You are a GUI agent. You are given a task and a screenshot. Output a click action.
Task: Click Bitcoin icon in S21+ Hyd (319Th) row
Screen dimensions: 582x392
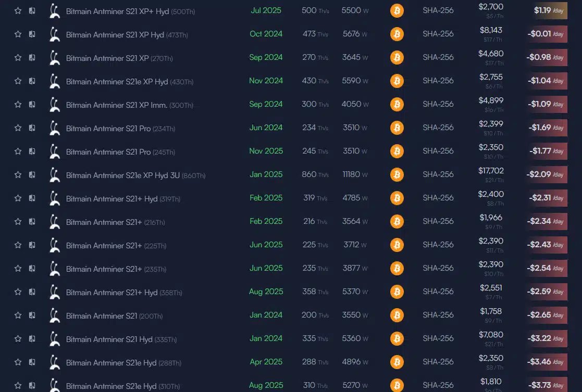397,198
